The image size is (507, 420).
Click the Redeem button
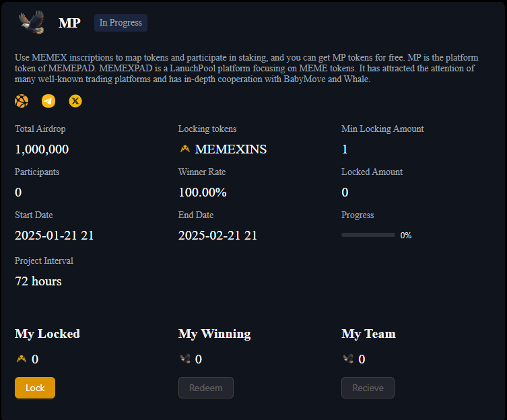[206, 388]
